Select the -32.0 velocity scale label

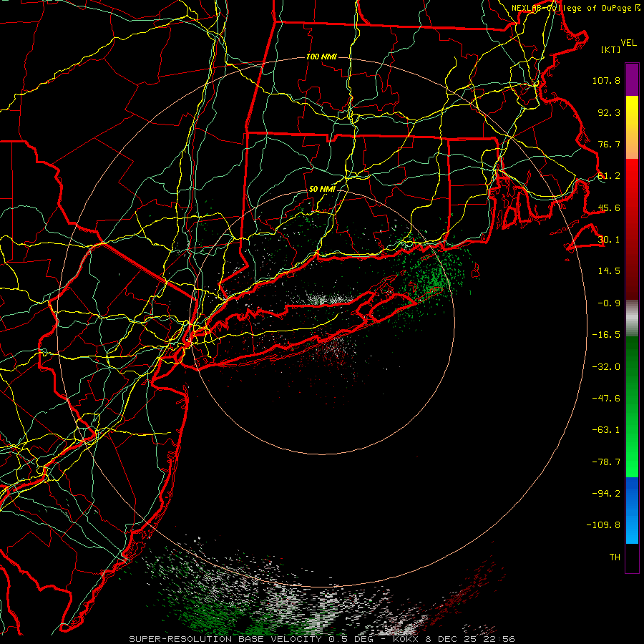click(x=606, y=366)
